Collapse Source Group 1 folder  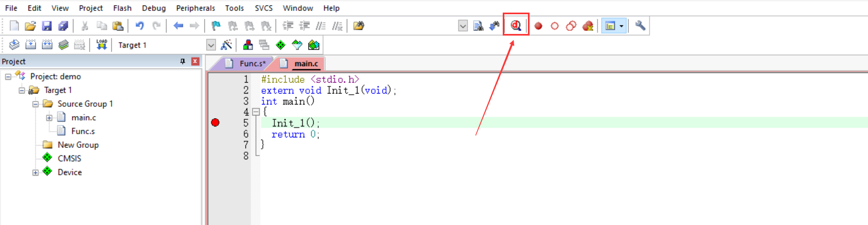click(36, 104)
